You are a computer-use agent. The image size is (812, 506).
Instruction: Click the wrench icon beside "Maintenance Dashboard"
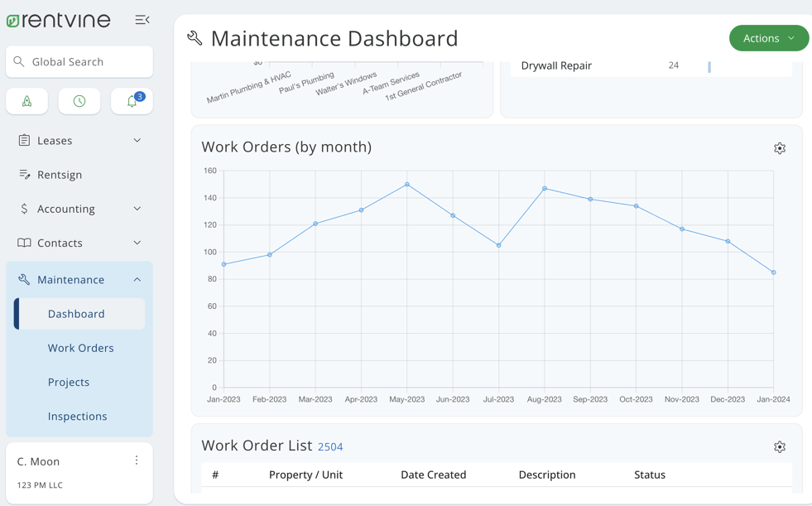(x=194, y=38)
